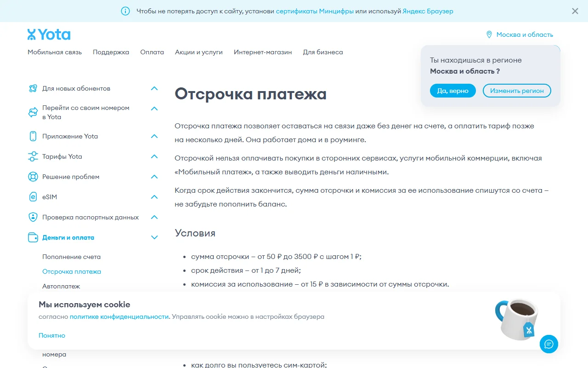Click the wallet icon for Деньги и оплата
The width and height of the screenshot is (588, 368).
(33, 237)
